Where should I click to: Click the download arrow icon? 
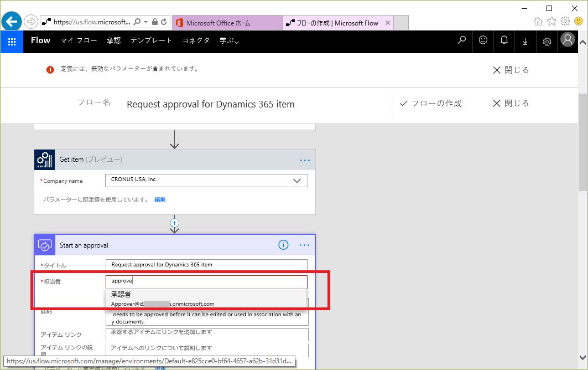[x=525, y=42]
